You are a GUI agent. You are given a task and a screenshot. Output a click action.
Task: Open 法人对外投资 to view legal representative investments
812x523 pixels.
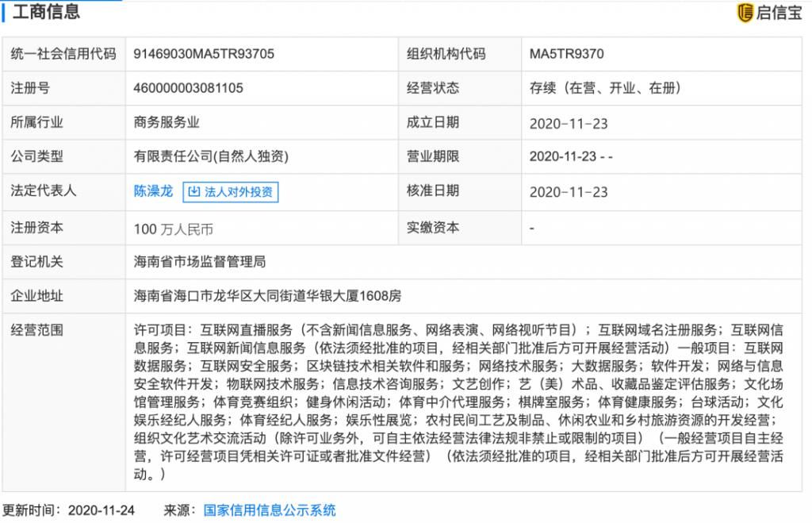click(x=234, y=192)
